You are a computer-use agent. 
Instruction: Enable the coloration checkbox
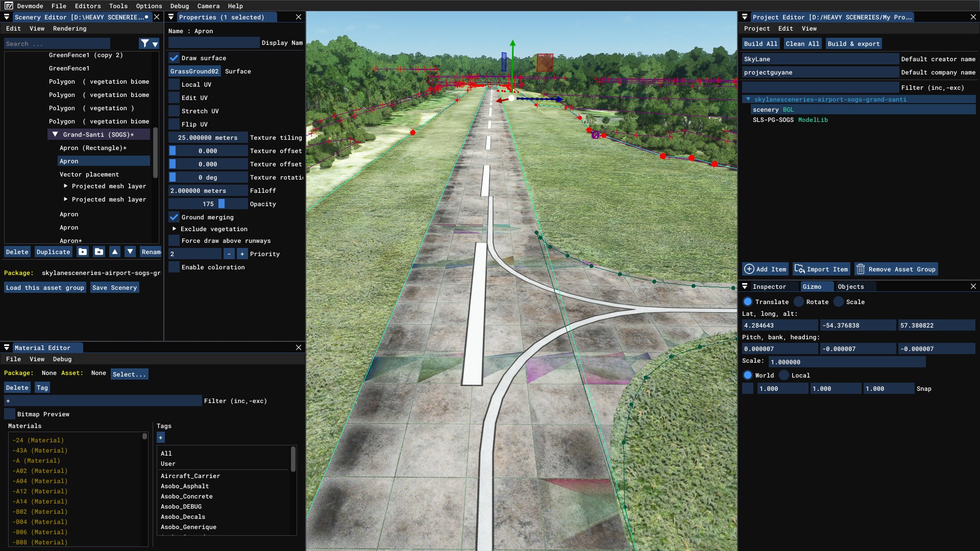pos(174,267)
